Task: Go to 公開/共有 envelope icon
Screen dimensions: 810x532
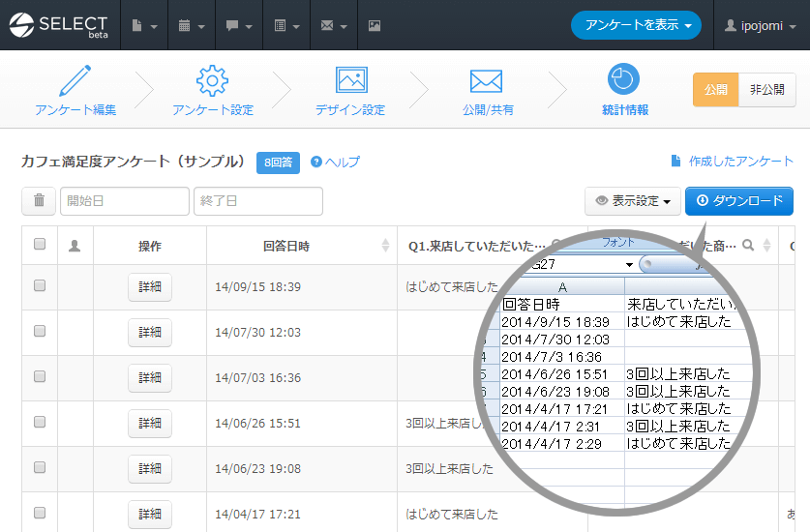Action: (488, 80)
